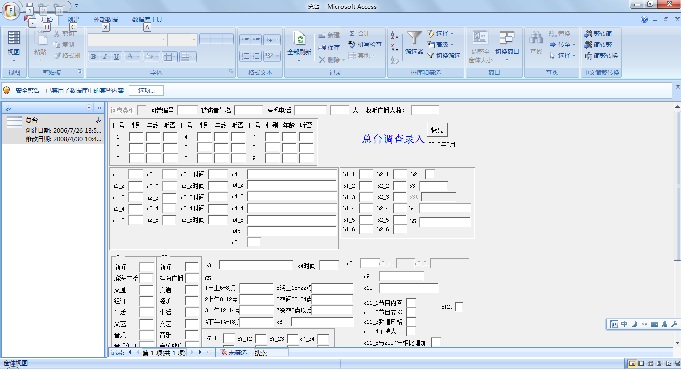Click the Sort Ascending icon
681x370 pixels.
tap(394, 36)
